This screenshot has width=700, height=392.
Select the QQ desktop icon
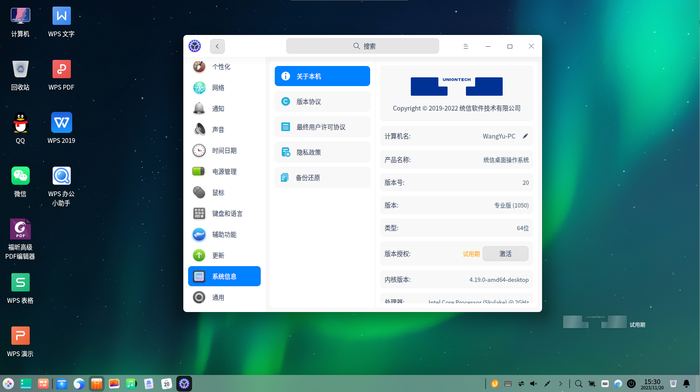20,129
